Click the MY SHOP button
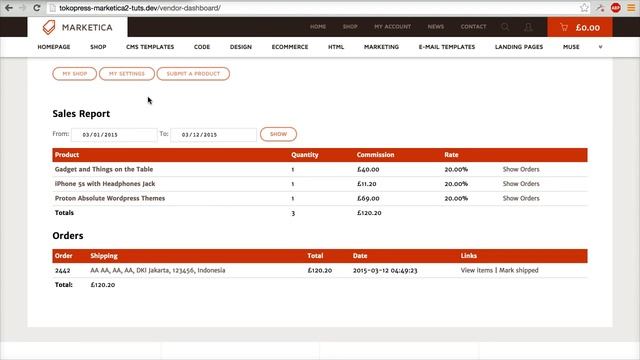This screenshot has width=640, height=360. 75,74
